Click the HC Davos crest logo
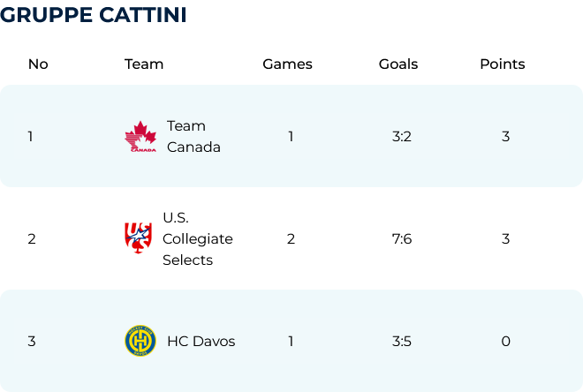Viewport: 583px width, 392px height. pyautogui.click(x=140, y=341)
